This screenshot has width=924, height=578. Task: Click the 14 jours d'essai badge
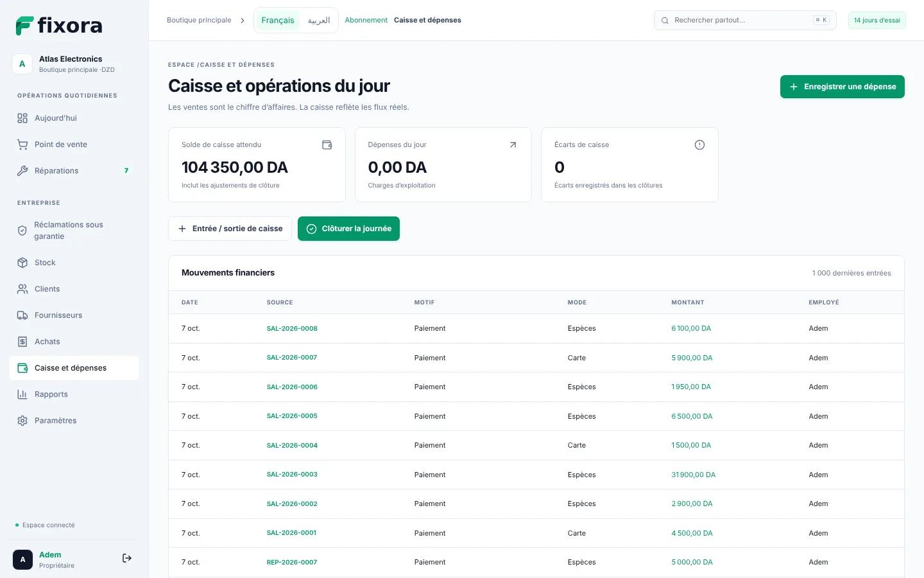877,21
